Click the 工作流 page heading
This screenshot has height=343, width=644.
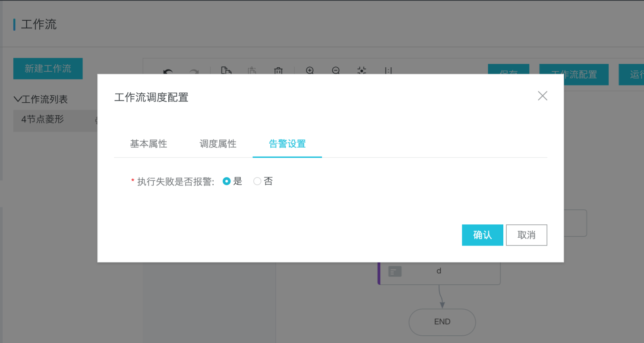(x=39, y=24)
